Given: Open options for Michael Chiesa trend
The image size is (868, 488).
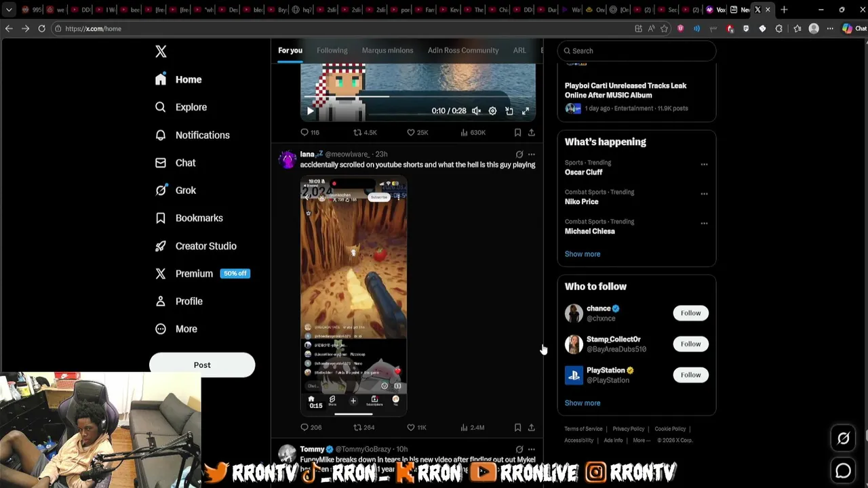Looking at the screenshot, I should [x=704, y=223].
